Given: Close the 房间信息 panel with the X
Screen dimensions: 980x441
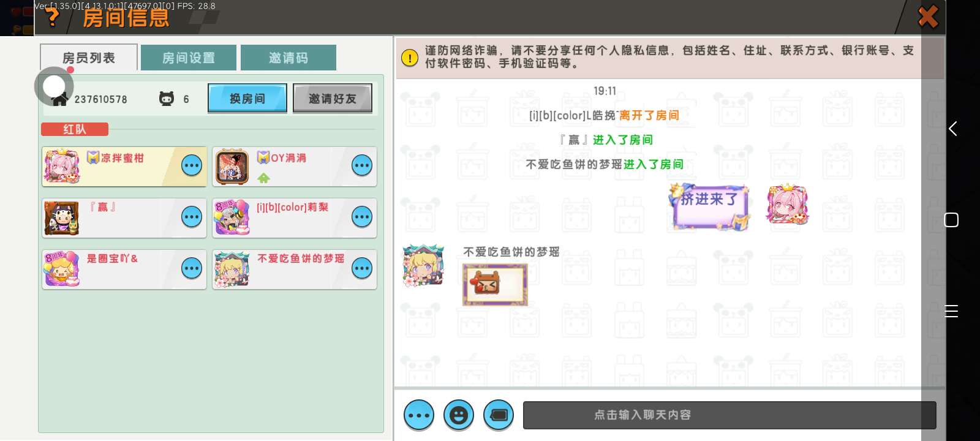Looking at the screenshot, I should point(928,17).
